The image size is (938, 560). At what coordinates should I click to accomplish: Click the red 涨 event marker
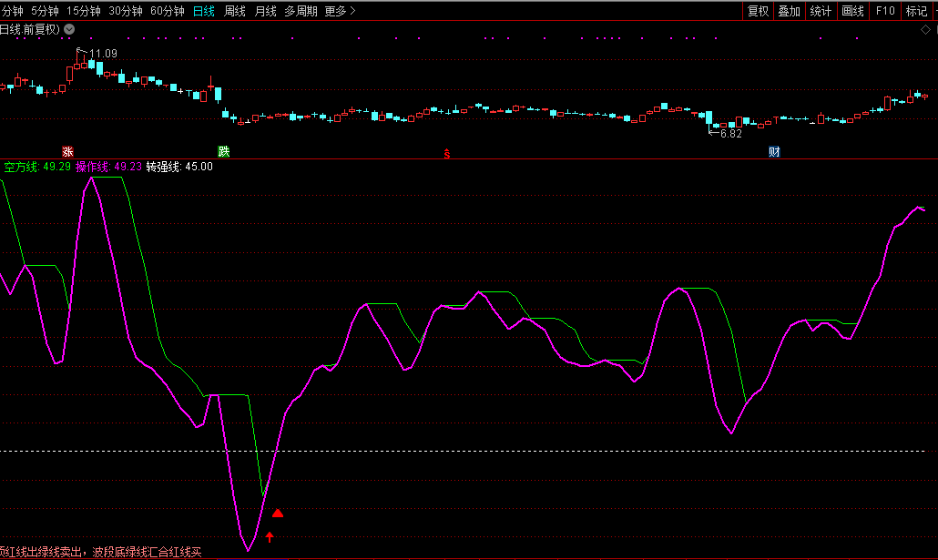point(67,151)
